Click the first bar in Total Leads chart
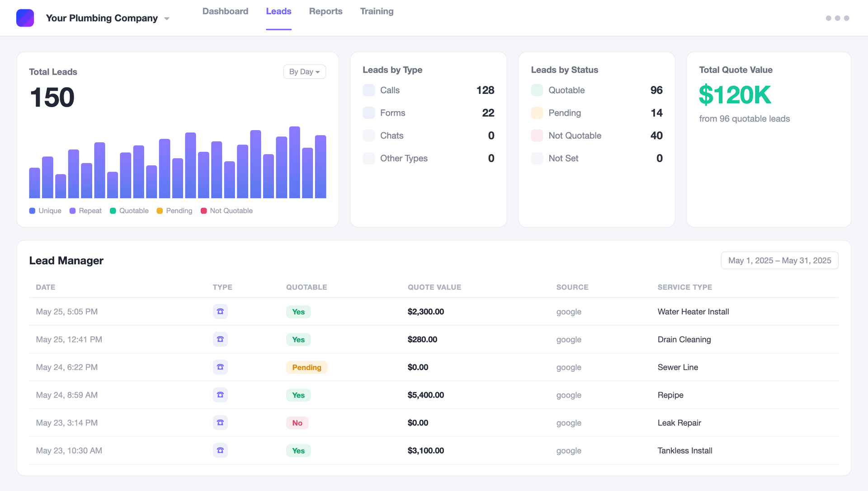This screenshot has height=491, width=868. point(34,183)
